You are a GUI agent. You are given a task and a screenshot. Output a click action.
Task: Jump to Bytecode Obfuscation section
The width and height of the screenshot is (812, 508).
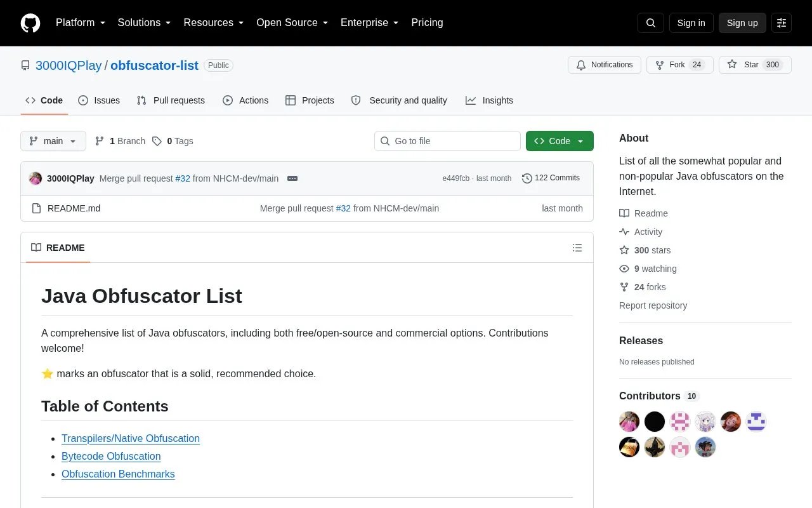coord(111,456)
